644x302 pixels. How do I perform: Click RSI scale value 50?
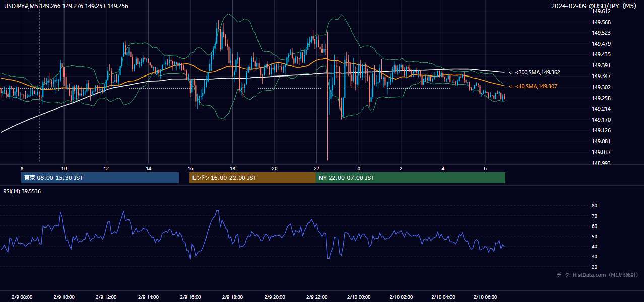click(x=595, y=236)
